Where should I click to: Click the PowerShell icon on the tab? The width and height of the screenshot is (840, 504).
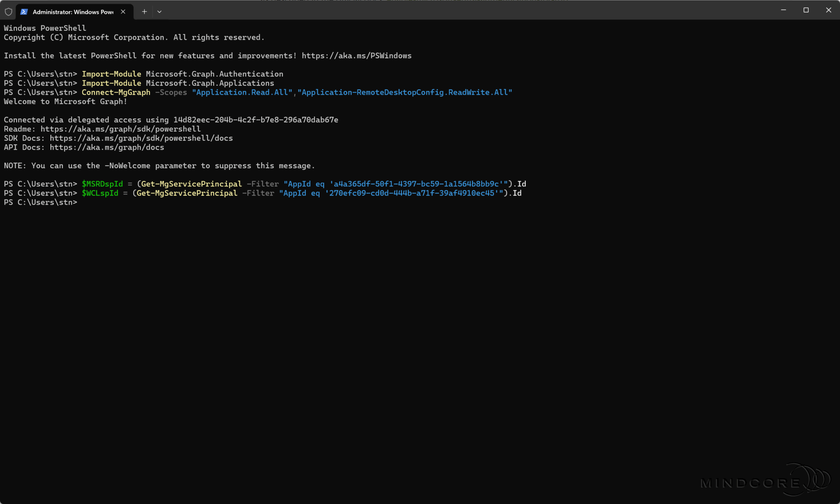tap(24, 12)
